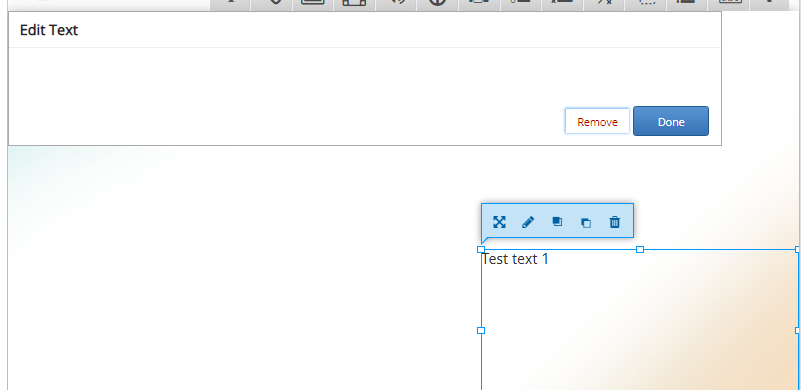Click the top-middle handle of the text box
805x390 pixels.
[640, 249]
